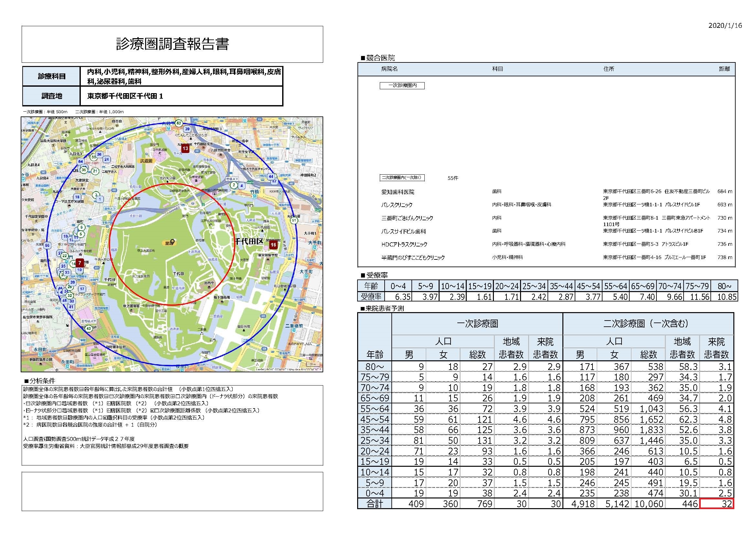Click 武道館 label on the map
The height and width of the screenshot is (535, 756).
point(146,161)
